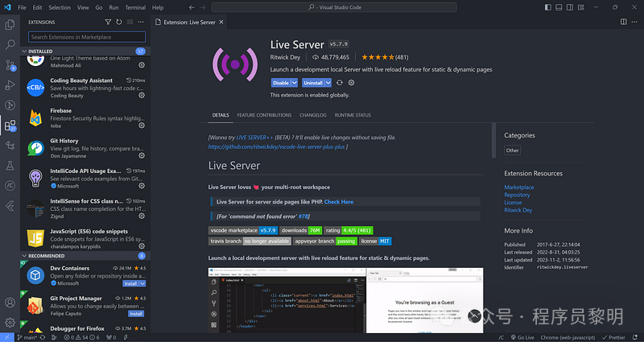Open the #78 issue link
The image size is (644, 342).
(303, 216)
